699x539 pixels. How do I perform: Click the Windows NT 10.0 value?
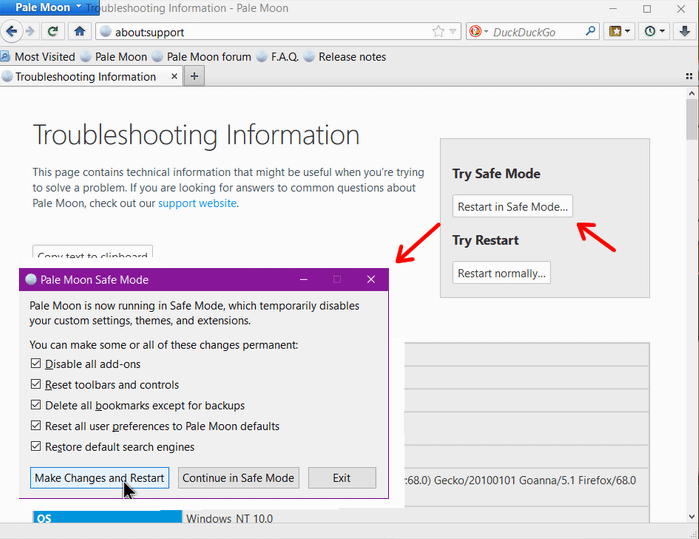[x=229, y=518]
